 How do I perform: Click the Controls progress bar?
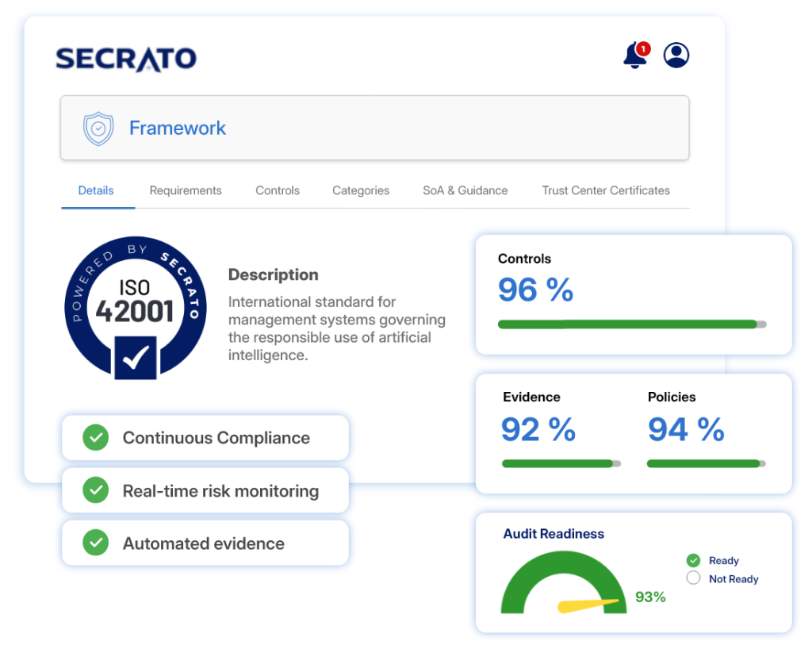632,324
